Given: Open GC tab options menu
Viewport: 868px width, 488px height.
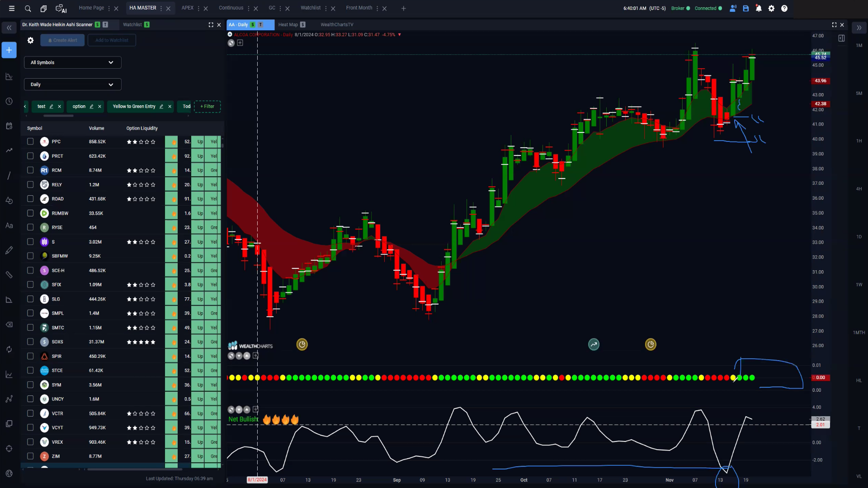Looking at the screenshot, I should pos(281,8).
